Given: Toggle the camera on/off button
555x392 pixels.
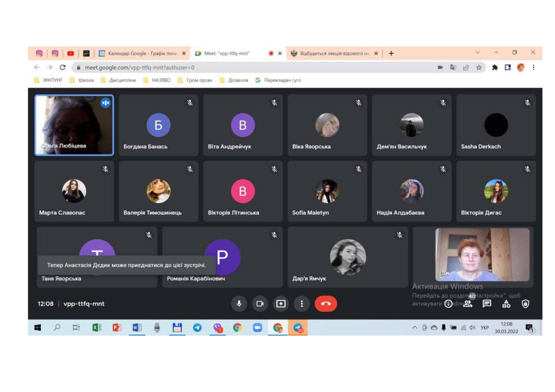Looking at the screenshot, I should (260, 304).
